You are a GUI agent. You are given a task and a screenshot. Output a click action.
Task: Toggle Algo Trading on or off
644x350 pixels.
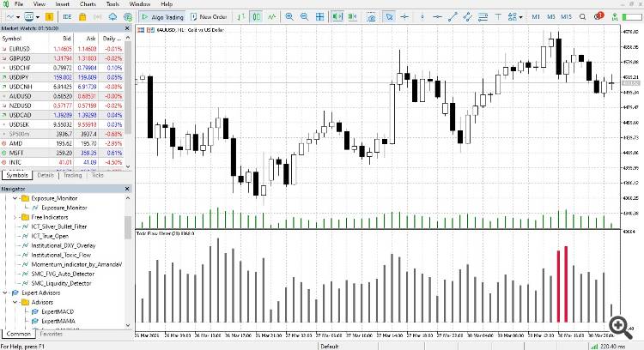coord(162,17)
